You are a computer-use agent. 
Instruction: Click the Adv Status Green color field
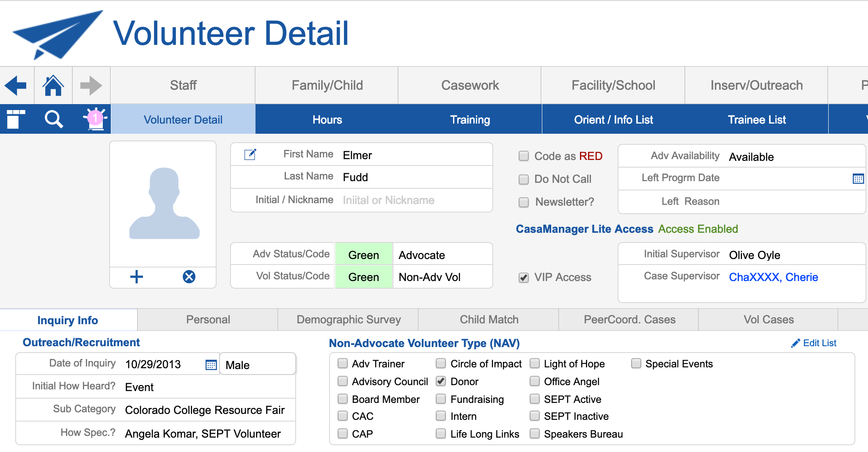tap(364, 255)
